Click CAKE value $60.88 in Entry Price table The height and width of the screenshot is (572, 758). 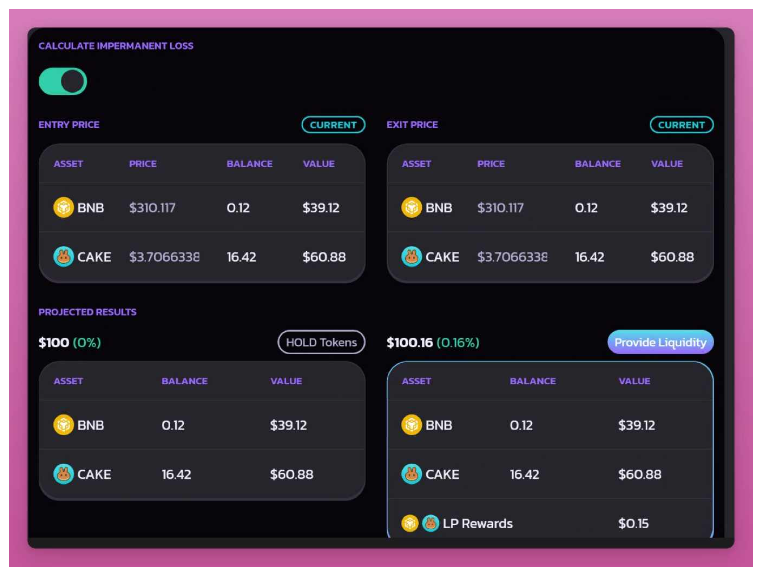[324, 257]
